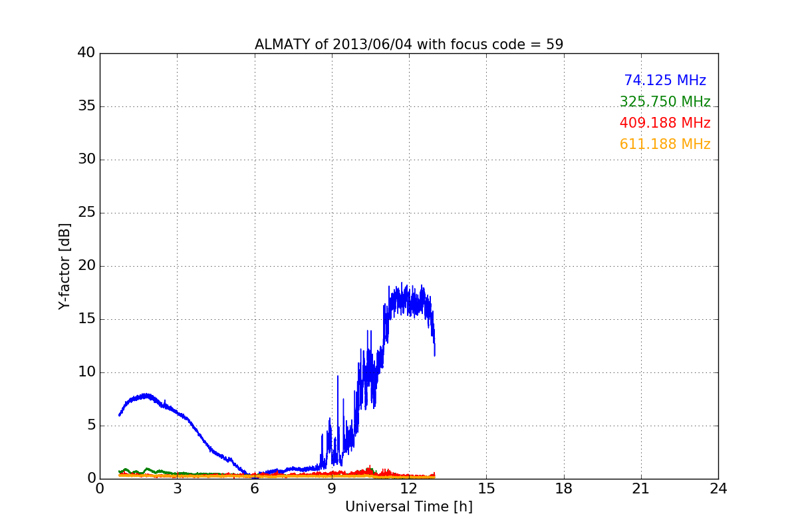This screenshot has height=532, width=798.
Task: Click the y-axis tick value 25
Action: tap(86, 213)
